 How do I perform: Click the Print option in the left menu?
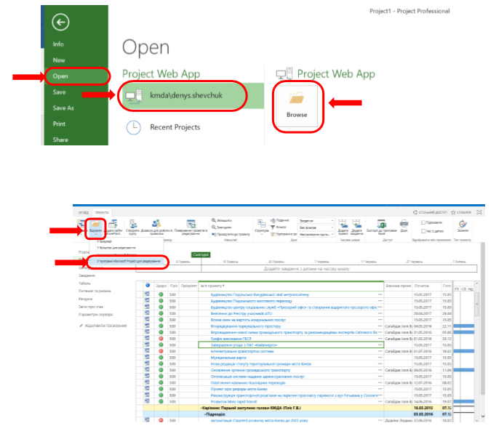pyautogui.click(x=59, y=124)
